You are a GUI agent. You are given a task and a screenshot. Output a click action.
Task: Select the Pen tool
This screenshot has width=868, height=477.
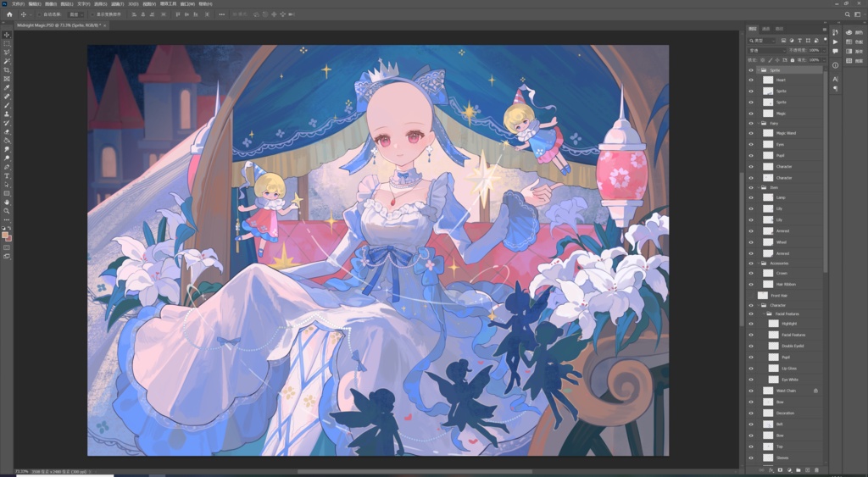(x=7, y=167)
